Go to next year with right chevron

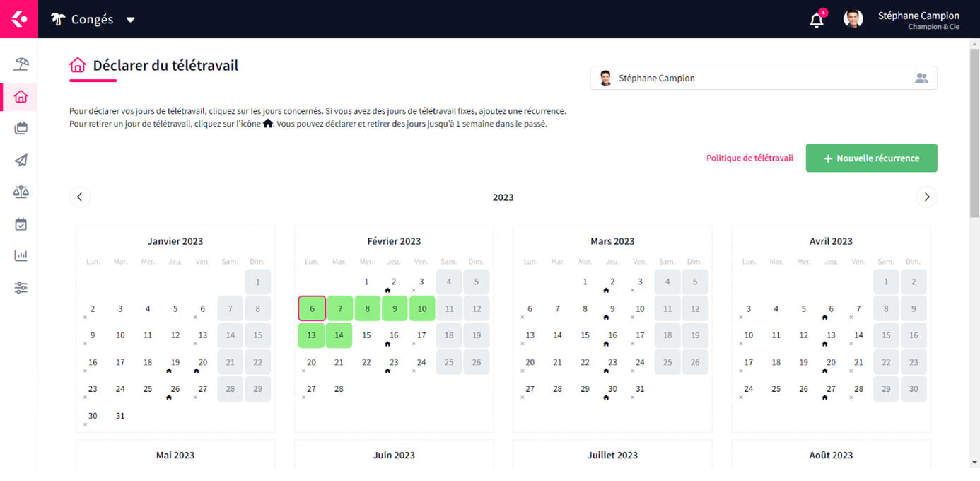(926, 197)
